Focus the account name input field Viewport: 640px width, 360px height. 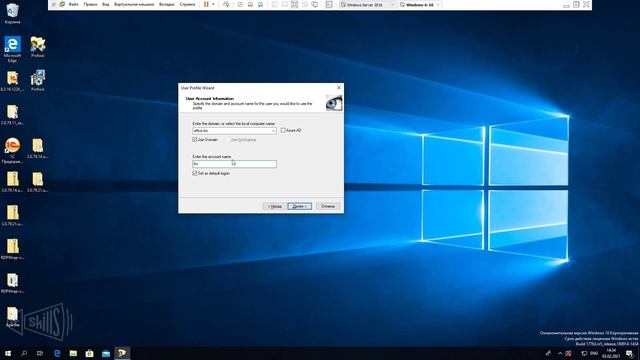coord(234,164)
